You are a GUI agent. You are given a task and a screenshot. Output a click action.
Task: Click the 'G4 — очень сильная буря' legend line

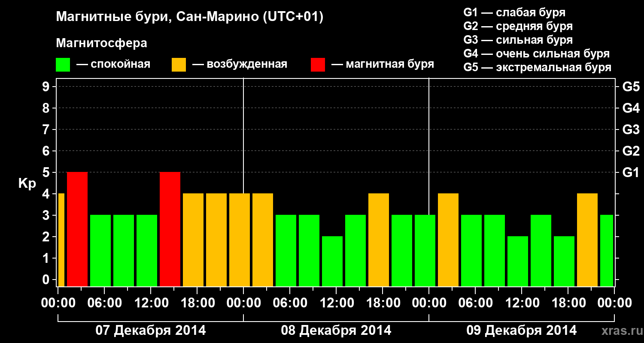(x=537, y=54)
